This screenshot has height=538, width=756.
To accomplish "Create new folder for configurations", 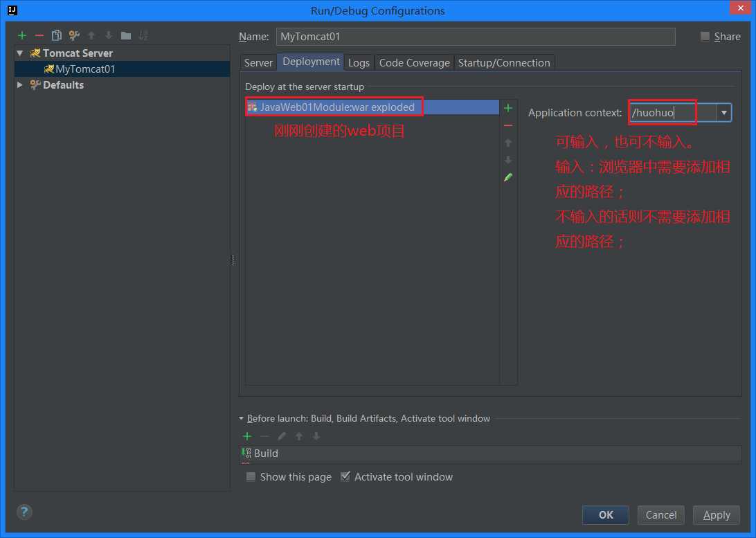I will click(x=126, y=36).
